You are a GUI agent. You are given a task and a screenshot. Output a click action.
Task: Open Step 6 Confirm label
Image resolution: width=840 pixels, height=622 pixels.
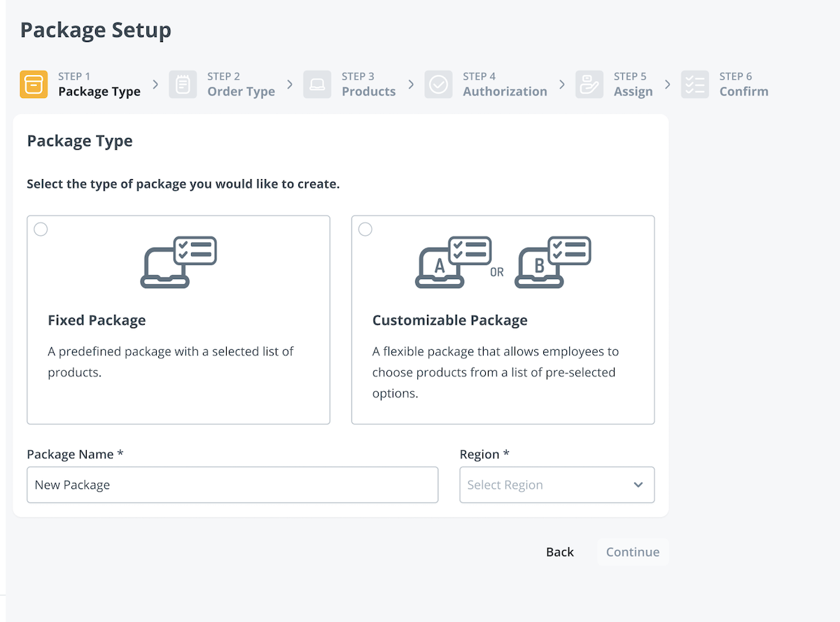(x=743, y=91)
